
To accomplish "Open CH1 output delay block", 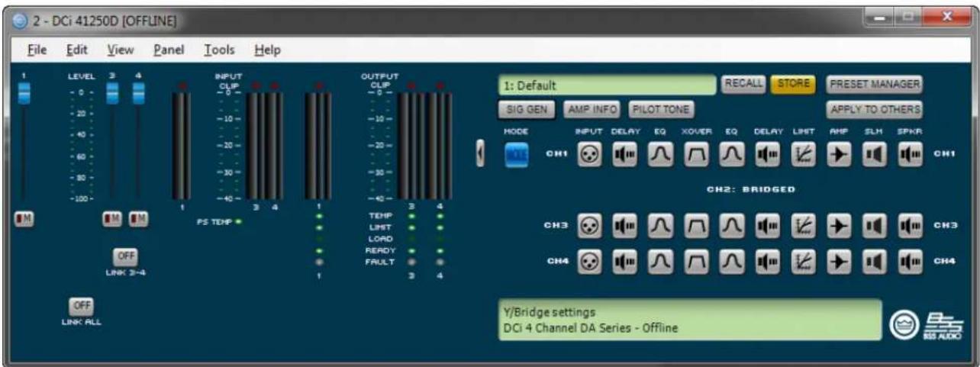I will [767, 153].
